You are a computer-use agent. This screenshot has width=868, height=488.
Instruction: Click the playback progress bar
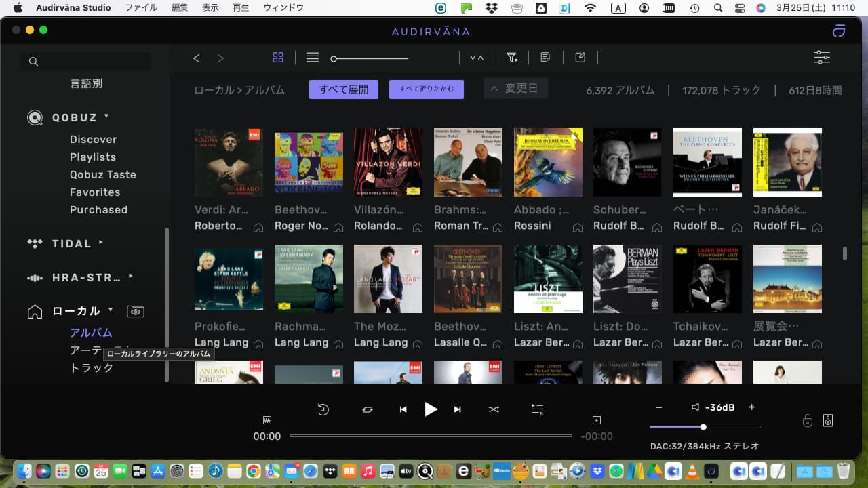point(431,436)
